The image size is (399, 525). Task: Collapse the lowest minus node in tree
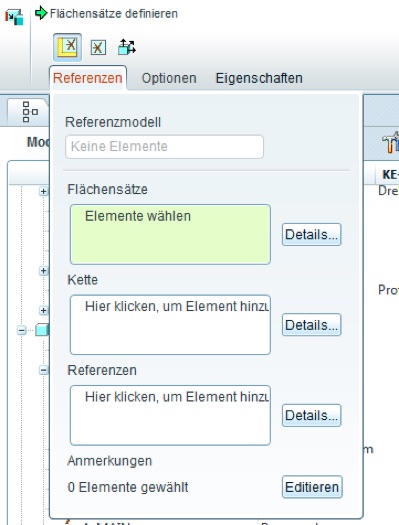click(43, 370)
